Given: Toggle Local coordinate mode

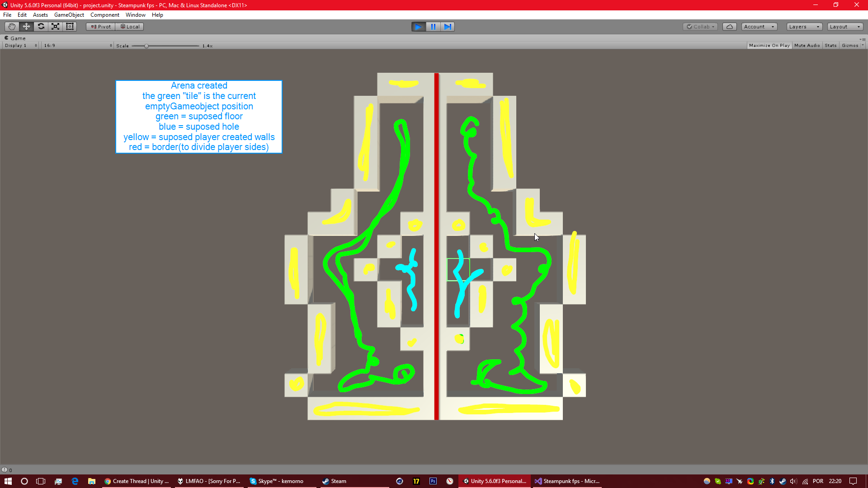Looking at the screenshot, I should (130, 26).
